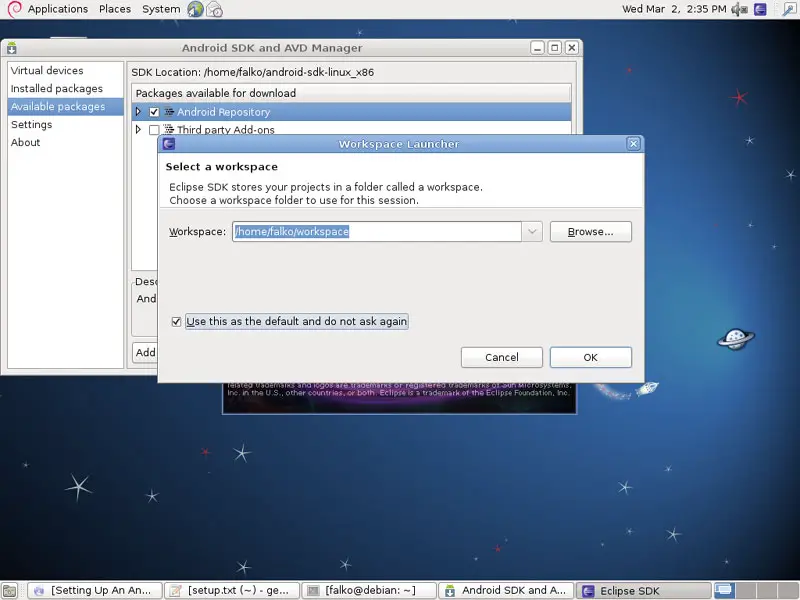Switch to Android SDK and AVD taskbar window
Screen dimensions: 800x600
[x=506, y=590]
